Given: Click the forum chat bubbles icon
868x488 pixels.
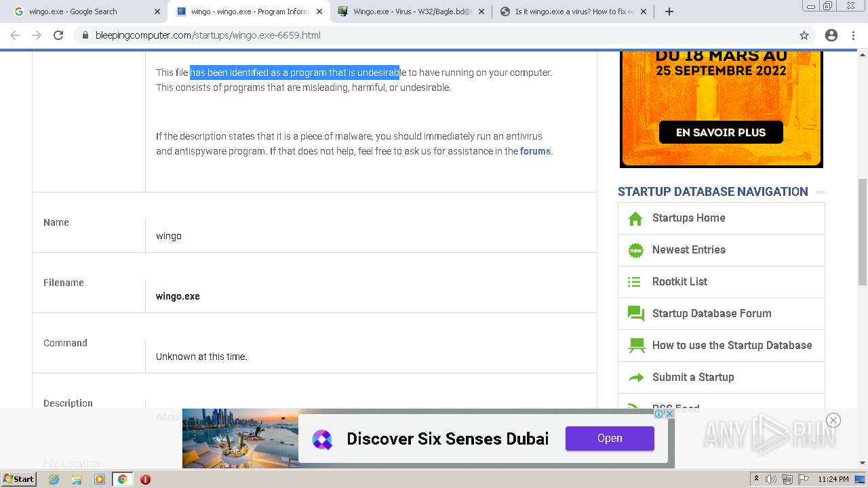Looking at the screenshot, I should point(635,314).
